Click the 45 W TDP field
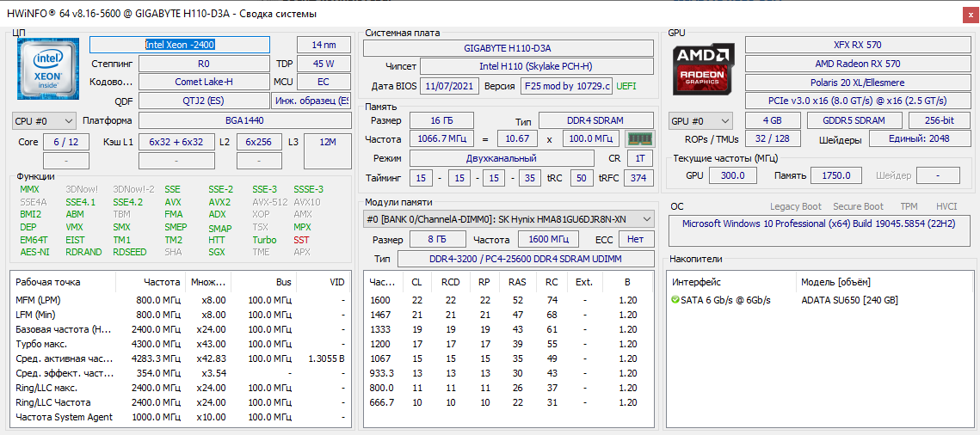 (x=323, y=64)
